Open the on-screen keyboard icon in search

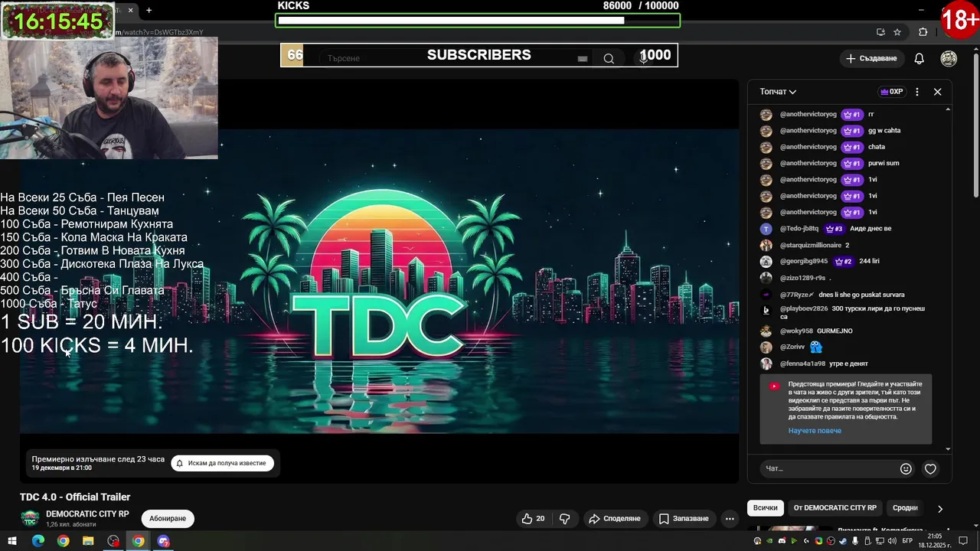(x=583, y=58)
